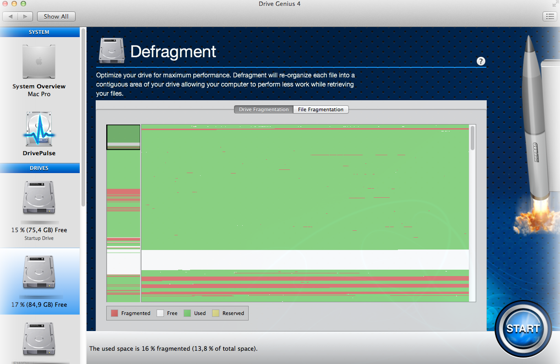Click the Show All button
Image resolution: width=560 pixels, height=364 pixels.
56,16
